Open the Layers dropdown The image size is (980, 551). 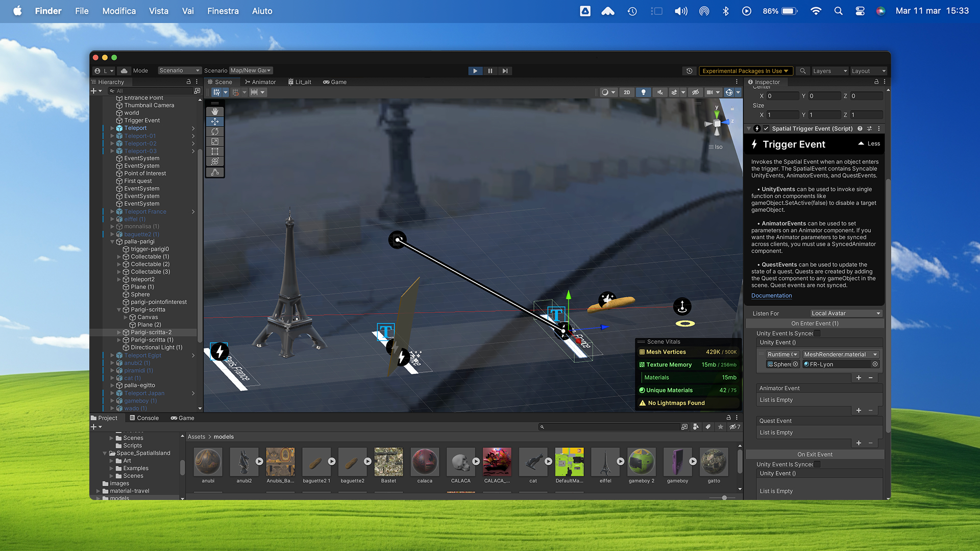[830, 71]
